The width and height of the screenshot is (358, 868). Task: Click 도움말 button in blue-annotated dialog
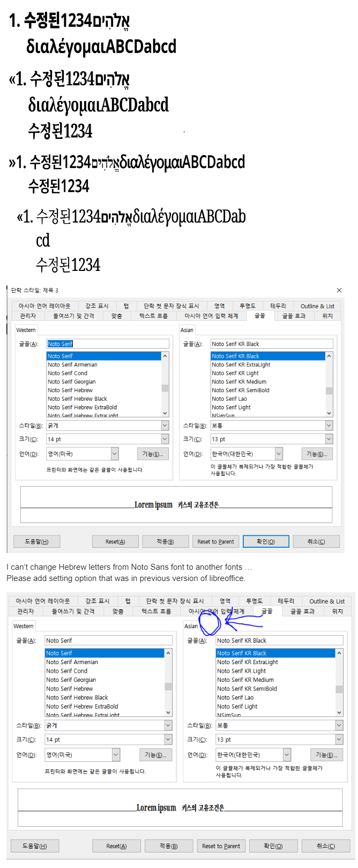34,846
